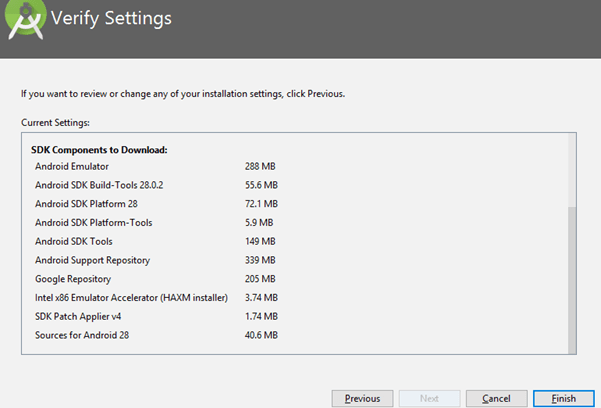This screenshot has height=408, width=601.
Task: Click the '55.6 MB' size value
Action: (261, 185)
